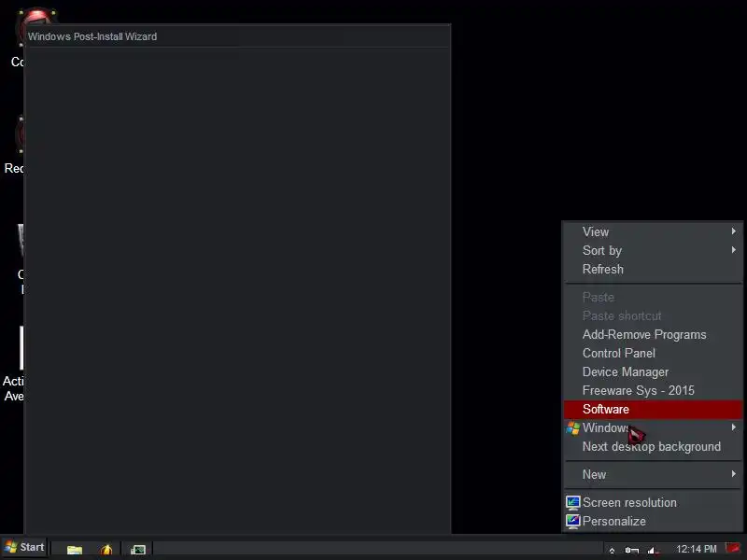This screenshot has height=560, width=747.
Task: Choose Personalize in context menu
Action: pos(653,521)
